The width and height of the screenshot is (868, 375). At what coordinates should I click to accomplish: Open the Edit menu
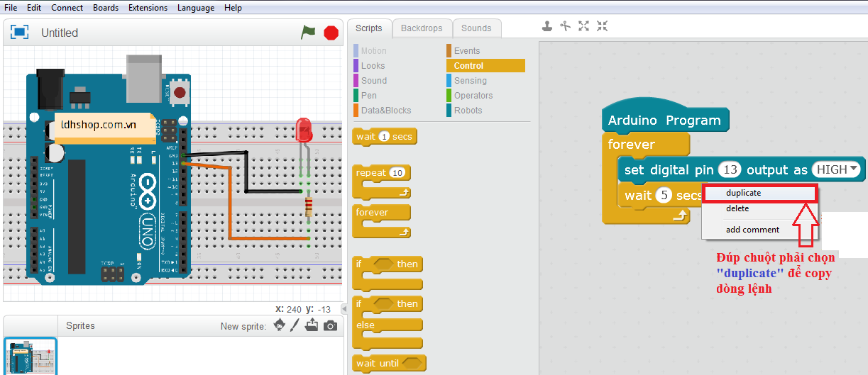(x=34, y=8)
